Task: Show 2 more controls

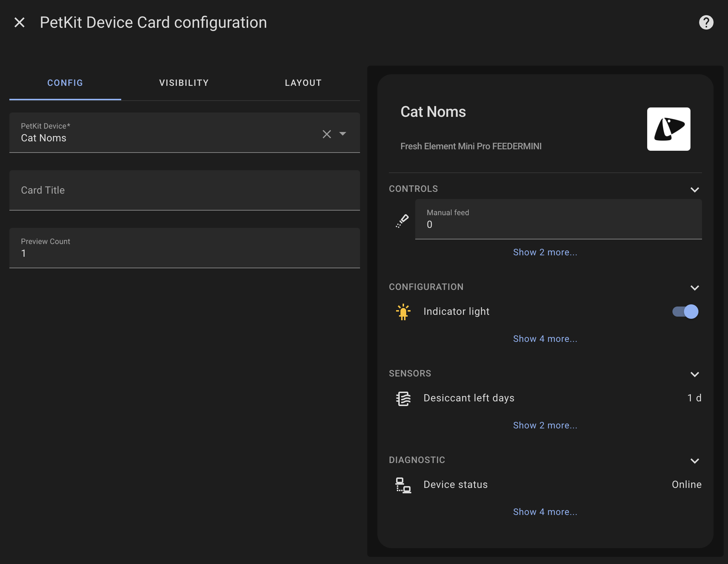Action: point(545,252)
